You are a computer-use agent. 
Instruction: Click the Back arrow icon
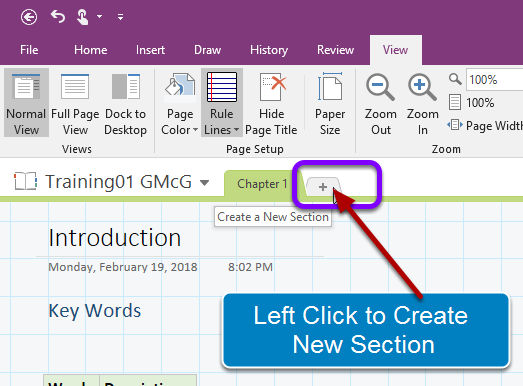[x=29, y=17]
